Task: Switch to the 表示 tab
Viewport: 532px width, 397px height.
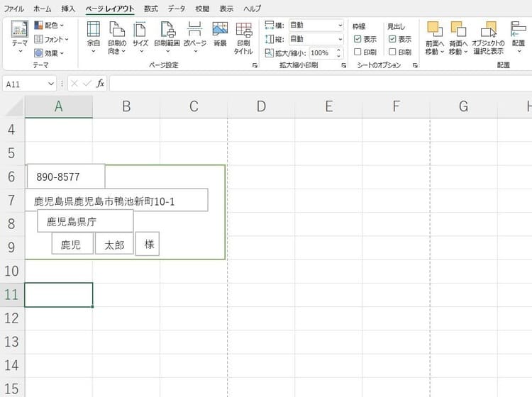Action: 226,9
